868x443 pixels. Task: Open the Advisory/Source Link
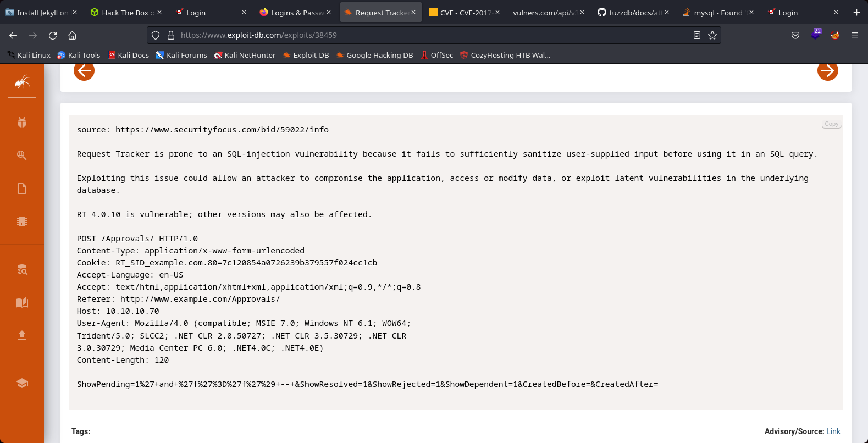tap(833, 431)
